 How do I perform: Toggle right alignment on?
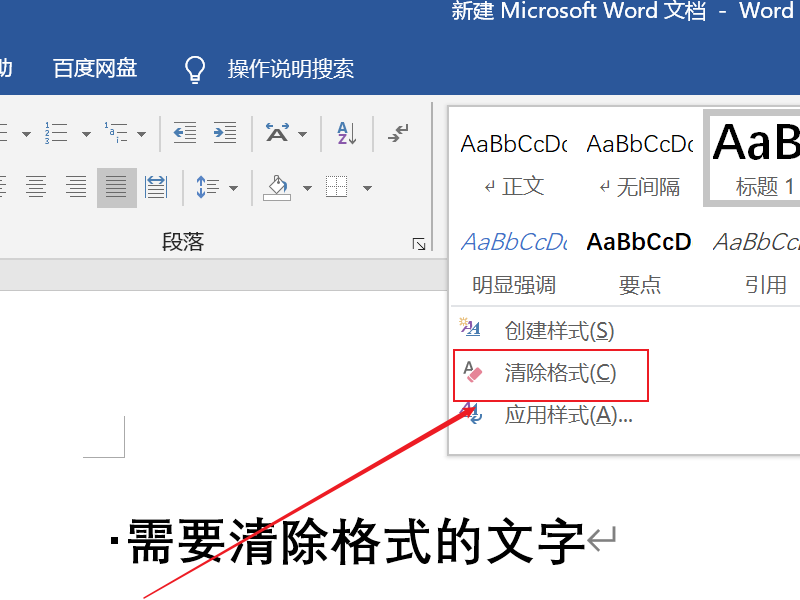point(75,187)
